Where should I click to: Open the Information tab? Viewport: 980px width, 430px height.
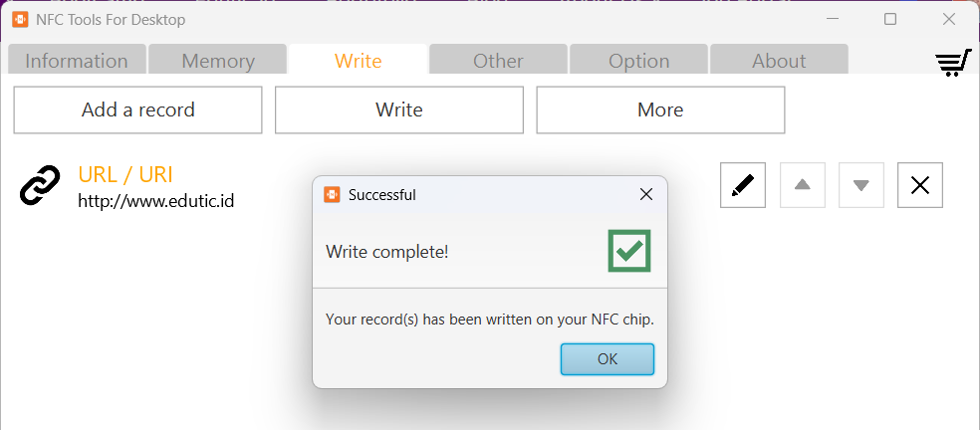(x=77, y=61)
